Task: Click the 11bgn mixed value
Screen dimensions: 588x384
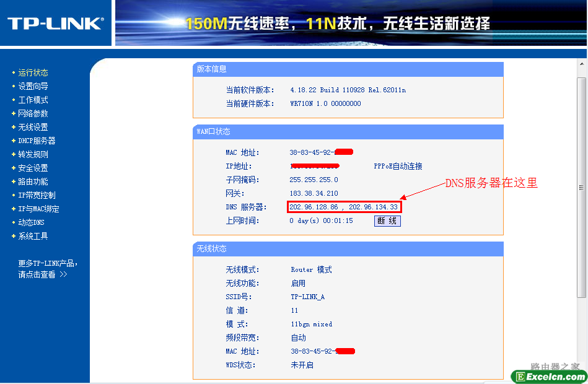Action: coord(312,325)
